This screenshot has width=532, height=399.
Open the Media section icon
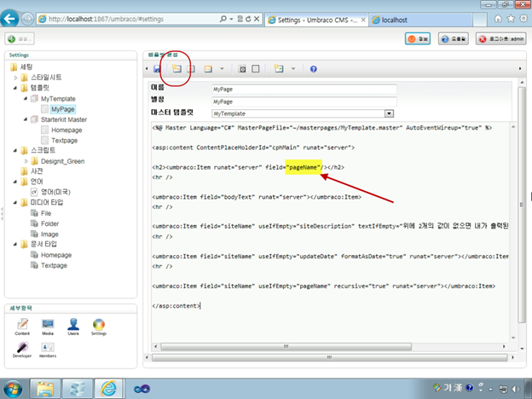(x=48, y=327)
